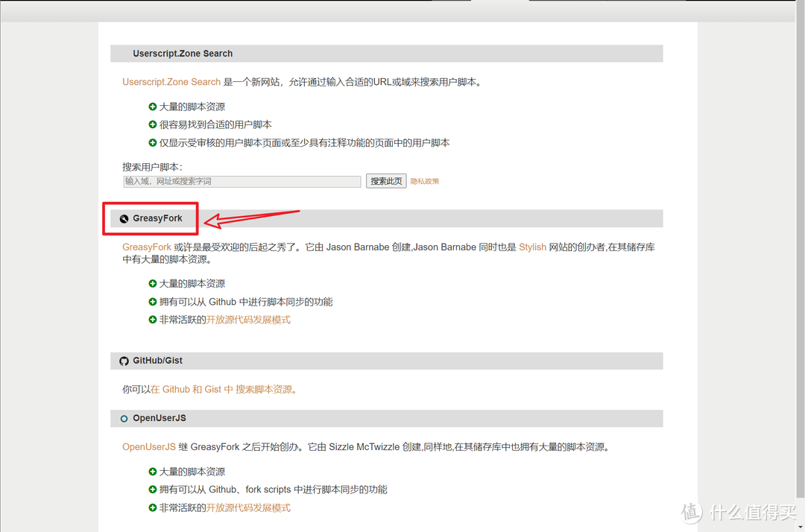Click the green plus beside 大量的脚本资源 under Userscript.Zone
The image size is (805, 532).
pos(153,107)
